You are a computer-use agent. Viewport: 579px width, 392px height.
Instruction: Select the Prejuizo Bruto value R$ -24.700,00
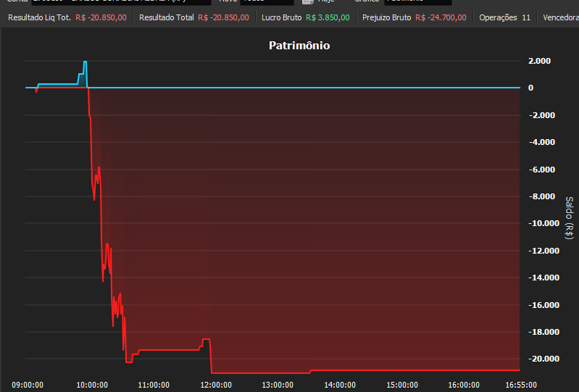point(441,17)
